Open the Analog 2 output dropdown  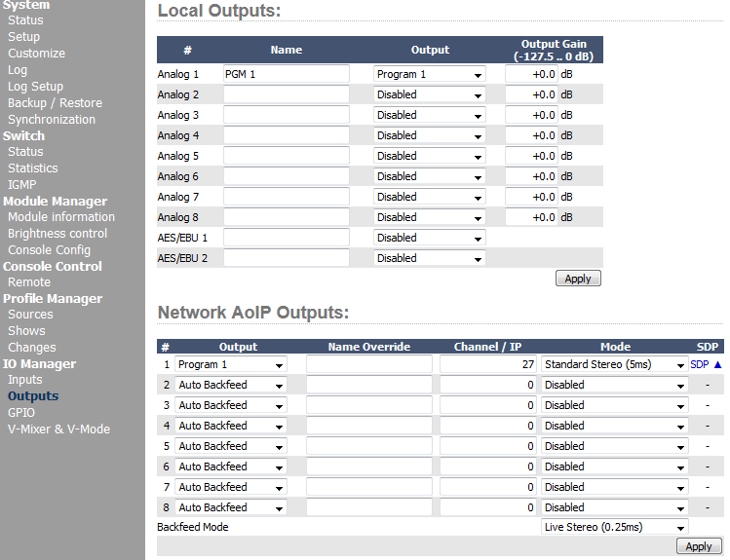(429, 94)
